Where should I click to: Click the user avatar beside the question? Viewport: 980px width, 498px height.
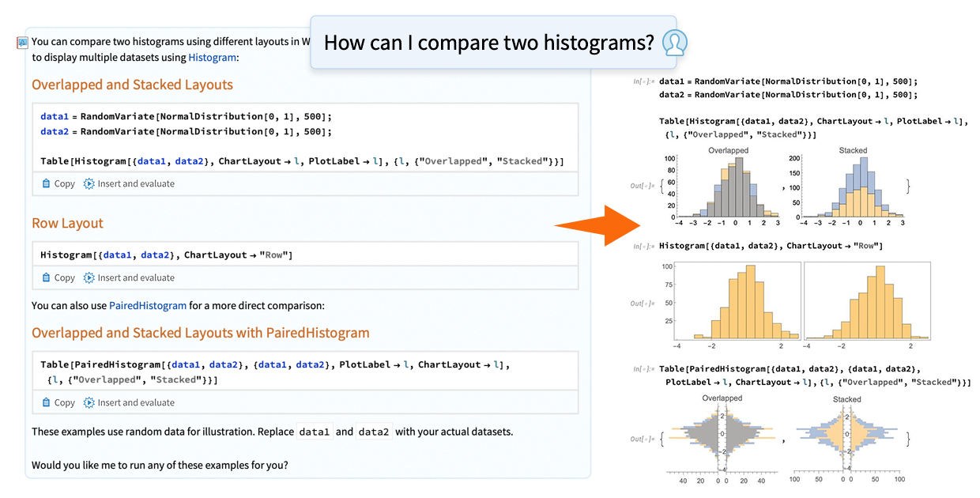674,43
